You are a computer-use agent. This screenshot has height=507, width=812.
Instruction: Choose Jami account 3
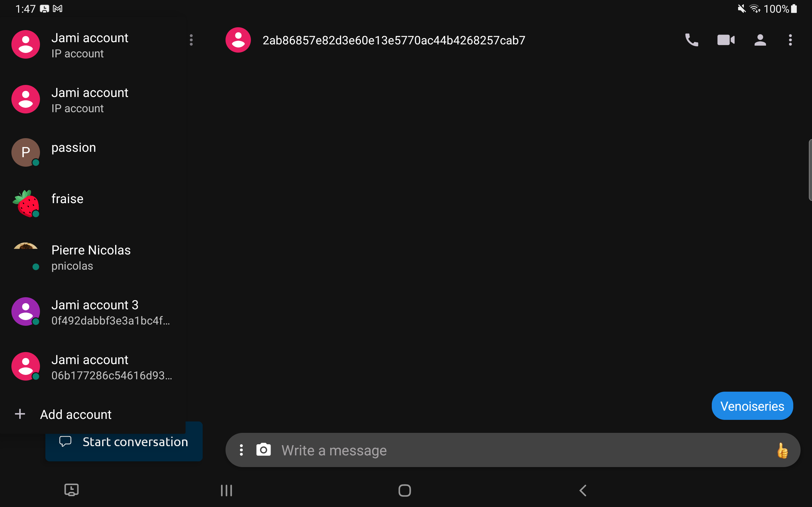click(101, 312)
